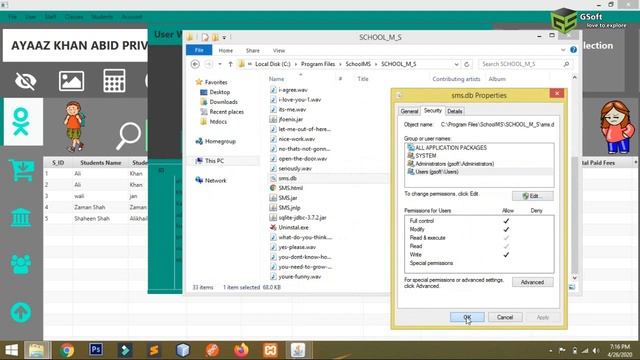The height and width of the screenshot is (360, 640).
Task: Click OK in sms.db Properties
Action: pos(467,317)
